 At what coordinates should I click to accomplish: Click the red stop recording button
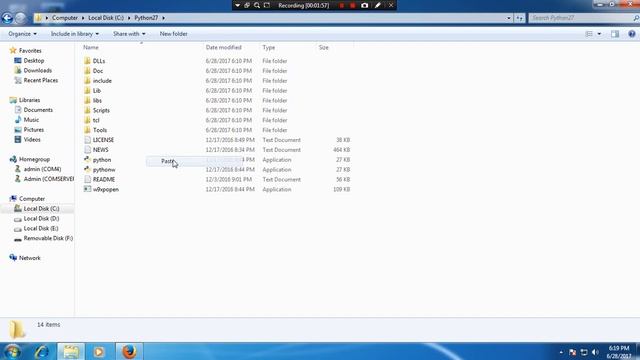(353, 5)
